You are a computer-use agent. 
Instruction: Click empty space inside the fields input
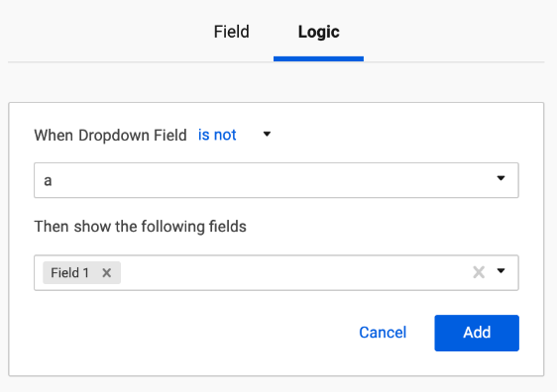pos(294,273)
